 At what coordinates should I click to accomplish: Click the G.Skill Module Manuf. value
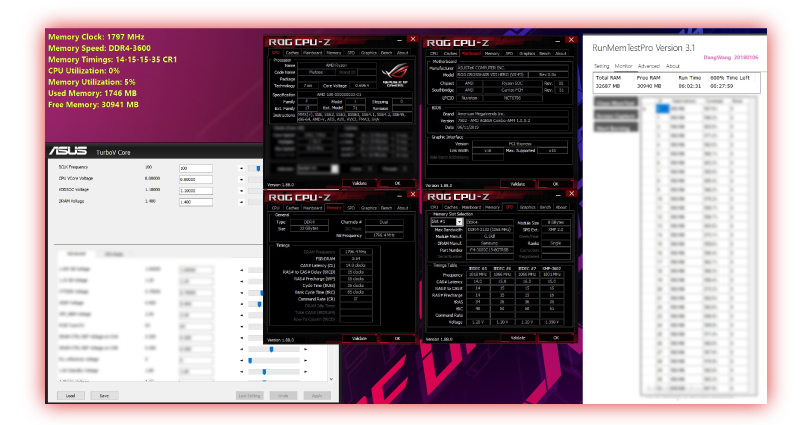coord(489,236)
